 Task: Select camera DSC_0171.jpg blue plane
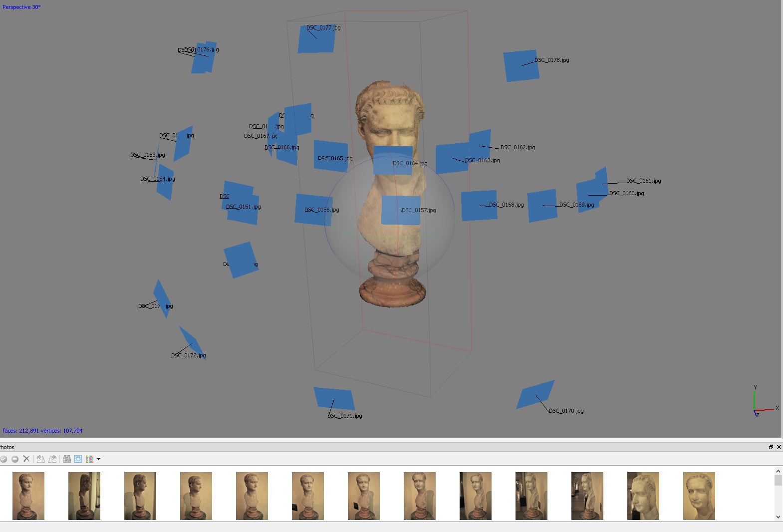click(x=334, y=399)
